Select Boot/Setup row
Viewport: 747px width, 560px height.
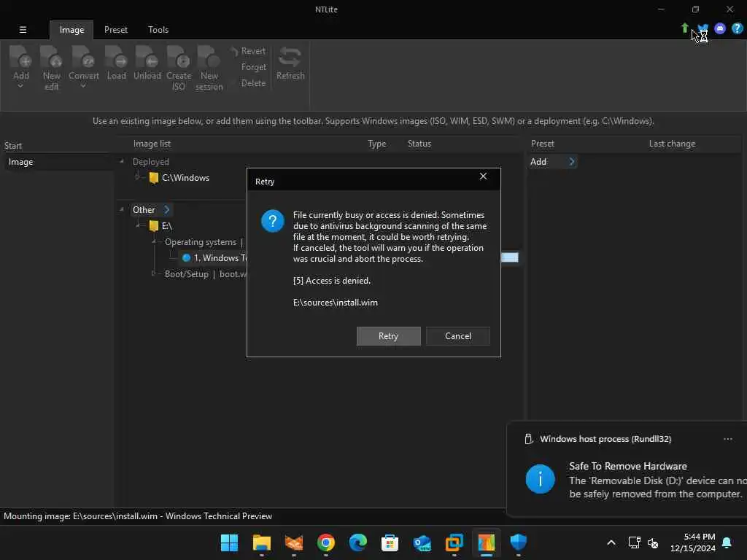(x=205, y=274)
